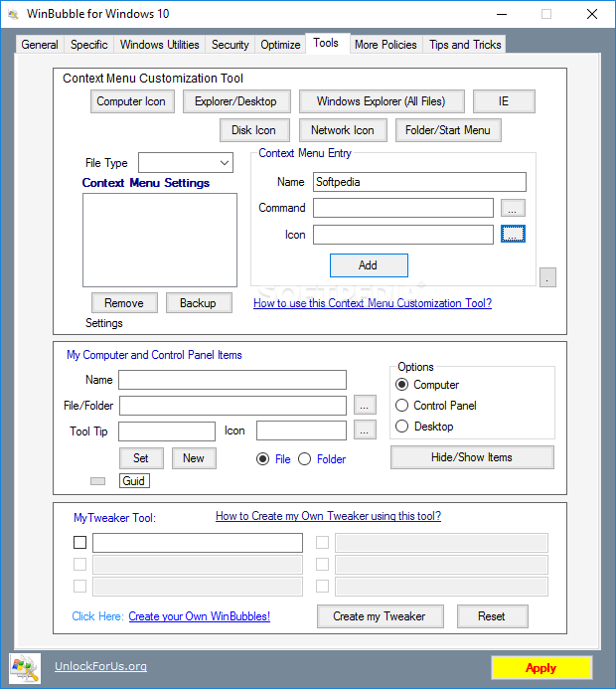Click the Add button
The image size is (616, 689).
tap(369, 265)
